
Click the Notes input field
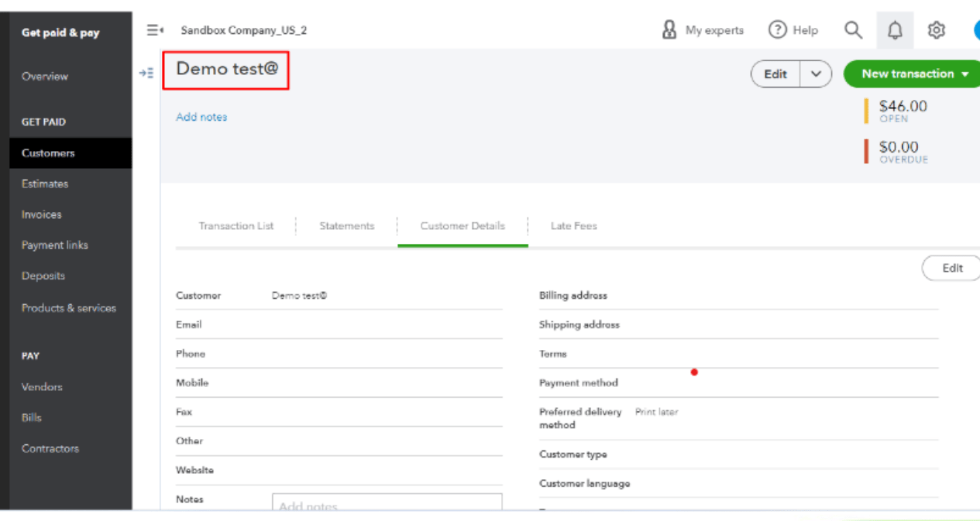click(x=387, y=505)
